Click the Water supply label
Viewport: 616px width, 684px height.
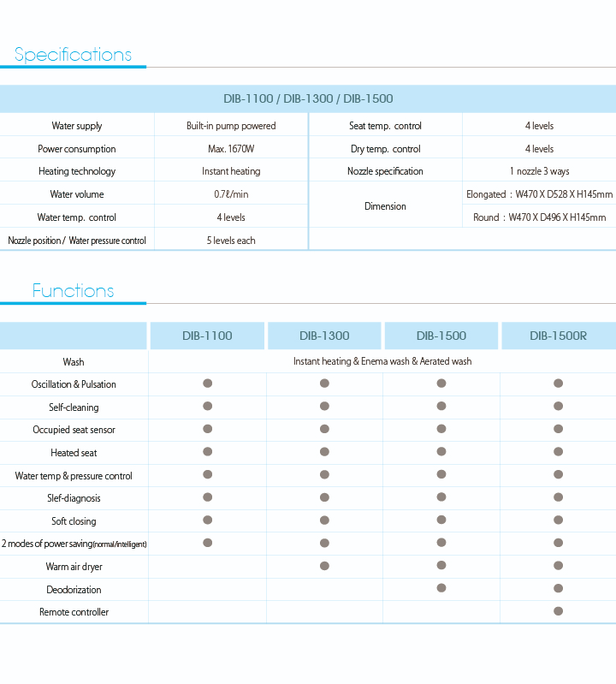click(x=77, y=126)
